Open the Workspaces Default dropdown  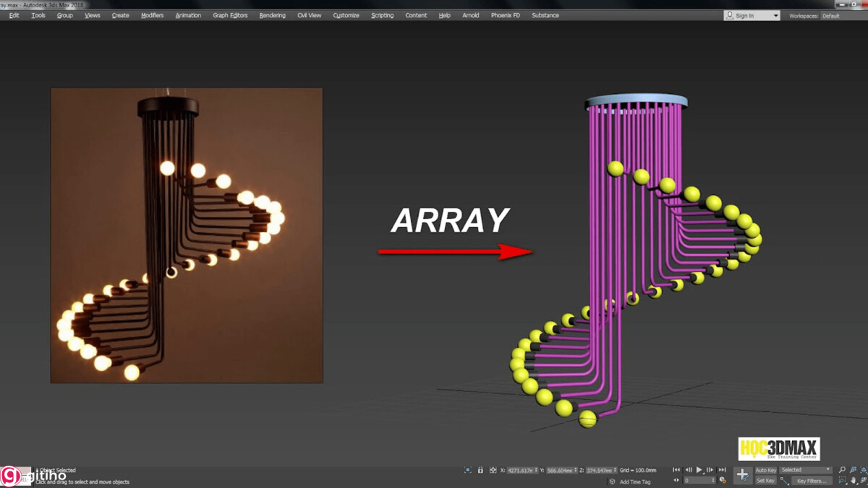[x=843, y=14]
